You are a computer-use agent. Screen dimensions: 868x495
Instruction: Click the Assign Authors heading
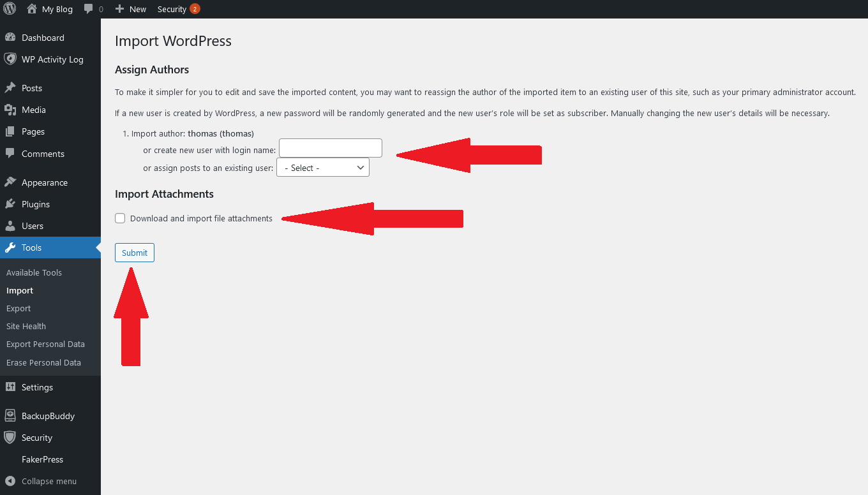point(152,70)
